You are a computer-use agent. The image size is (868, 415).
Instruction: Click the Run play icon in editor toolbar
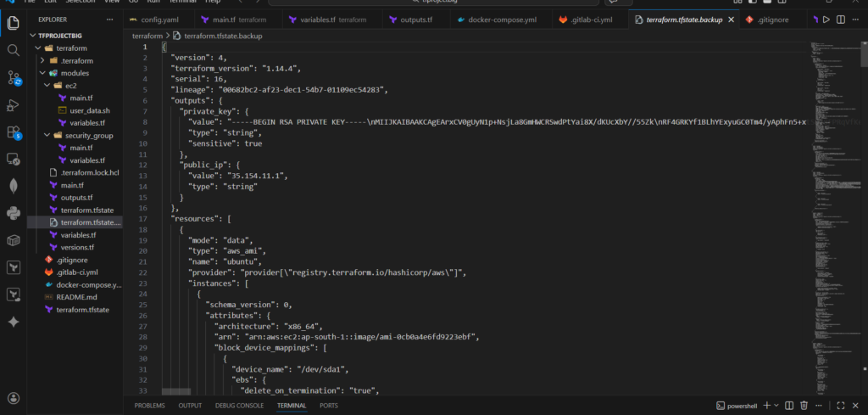(x=826, y=19)
